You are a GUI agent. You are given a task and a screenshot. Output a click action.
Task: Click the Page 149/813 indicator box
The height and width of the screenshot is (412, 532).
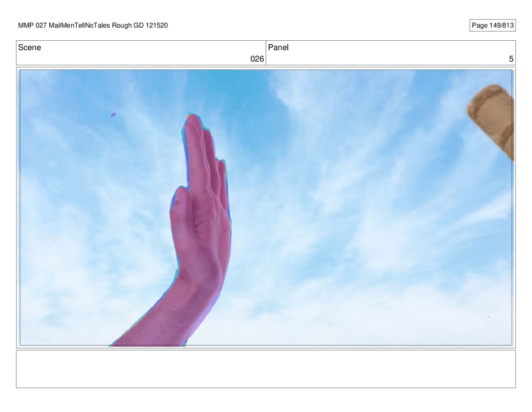(492, 26)
